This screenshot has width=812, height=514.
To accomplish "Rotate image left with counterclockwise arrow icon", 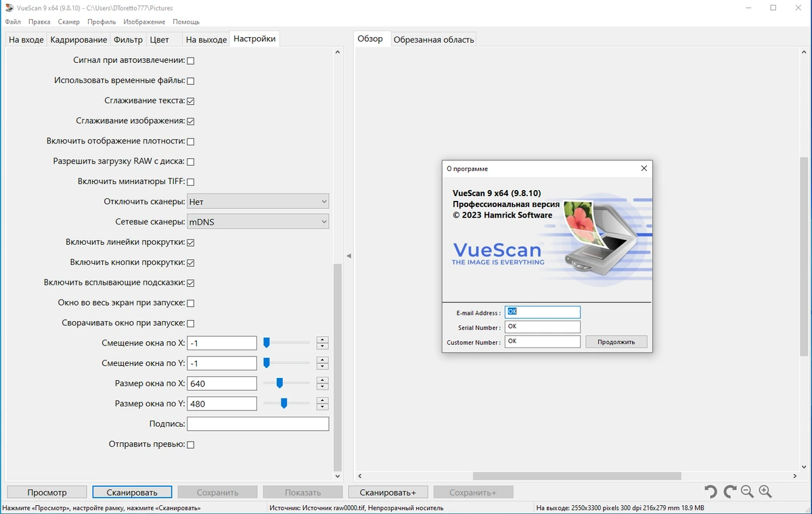I will pos(710,492).
